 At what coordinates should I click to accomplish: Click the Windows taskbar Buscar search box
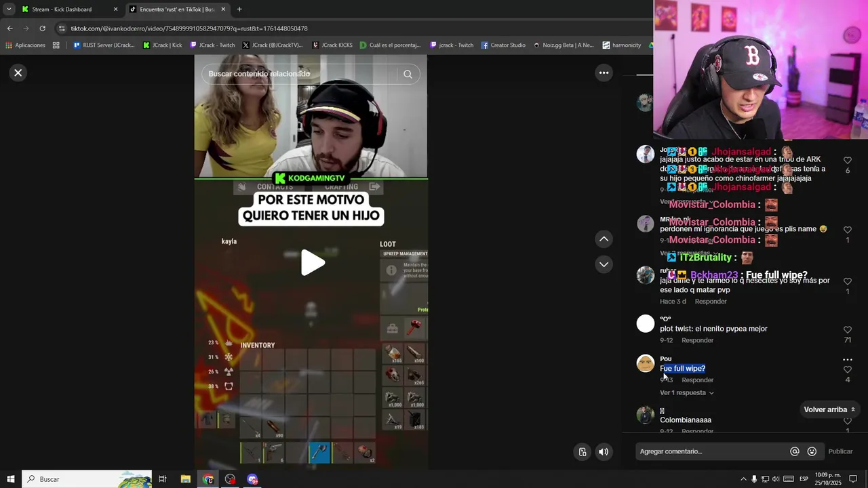(87, 479)
